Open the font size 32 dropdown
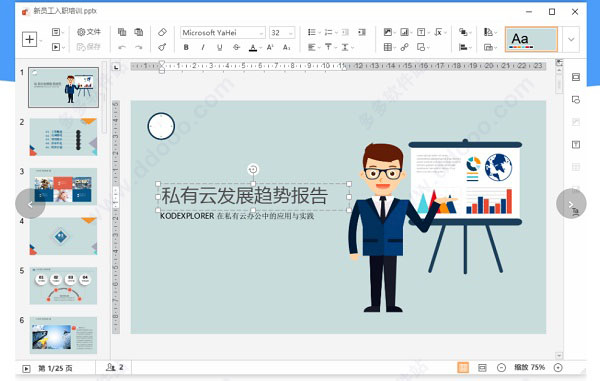The image size is (600, 381). pos(282,33)
